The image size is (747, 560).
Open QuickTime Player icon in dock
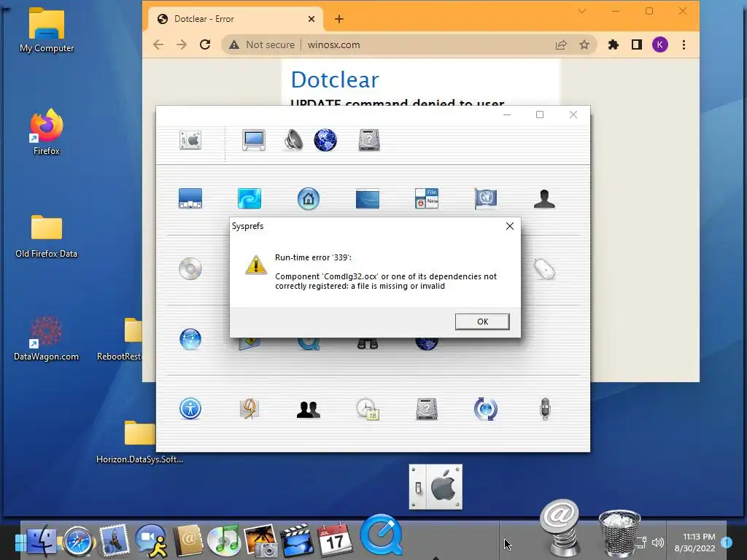click(x=381, y=534)
